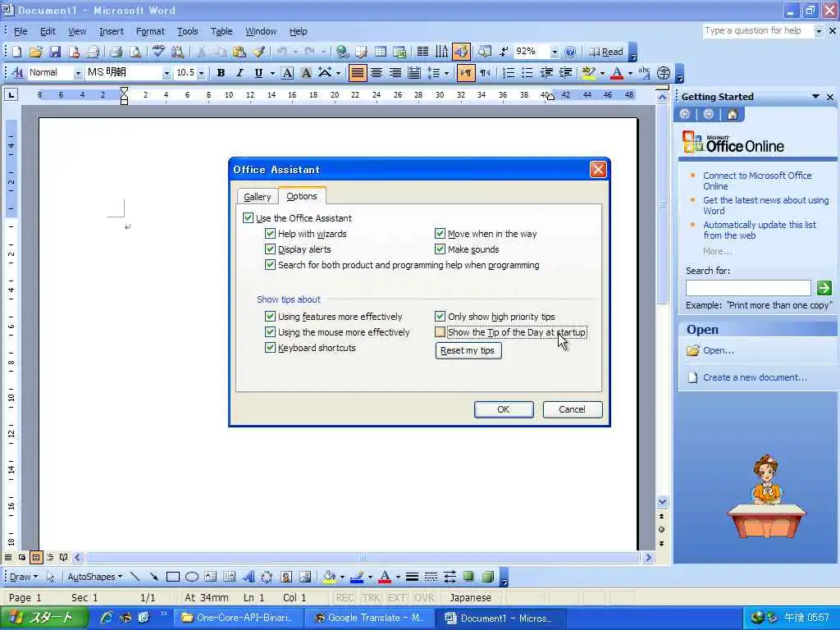Toggle Bold formatting
Viewport: 840px width, 630px height.
coord(220,73)
